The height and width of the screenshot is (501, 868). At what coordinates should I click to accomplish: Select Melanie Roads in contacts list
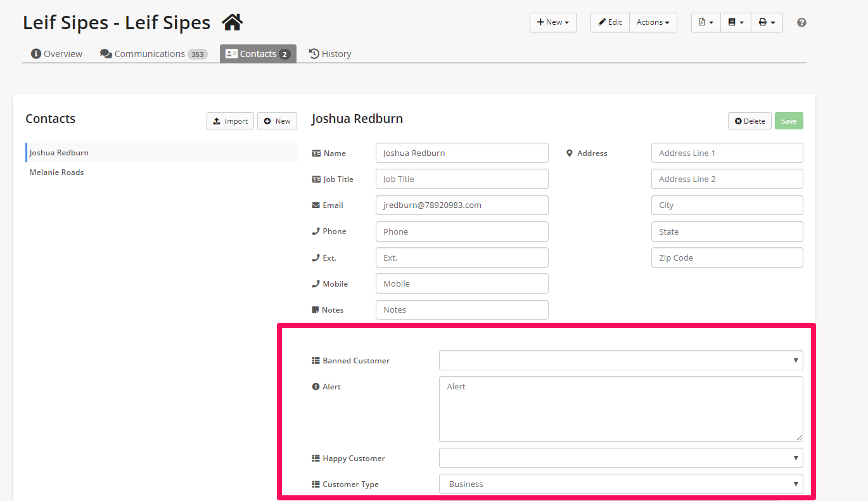click(57, 172)
